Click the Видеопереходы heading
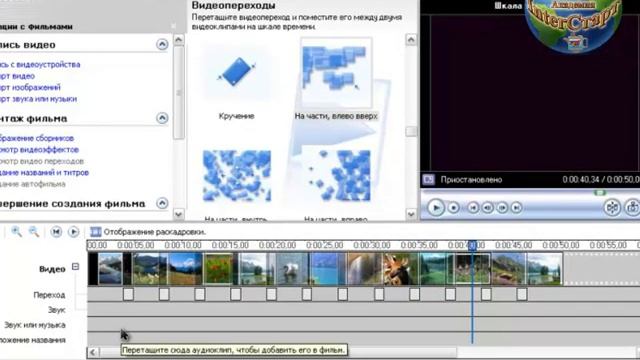640x360 pixels. tap(233, 6)
